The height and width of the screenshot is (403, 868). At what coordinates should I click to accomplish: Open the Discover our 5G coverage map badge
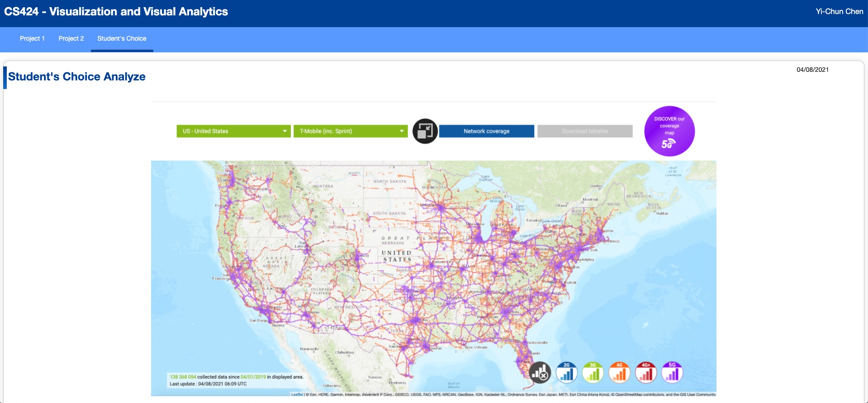click(x=669, y=131)
